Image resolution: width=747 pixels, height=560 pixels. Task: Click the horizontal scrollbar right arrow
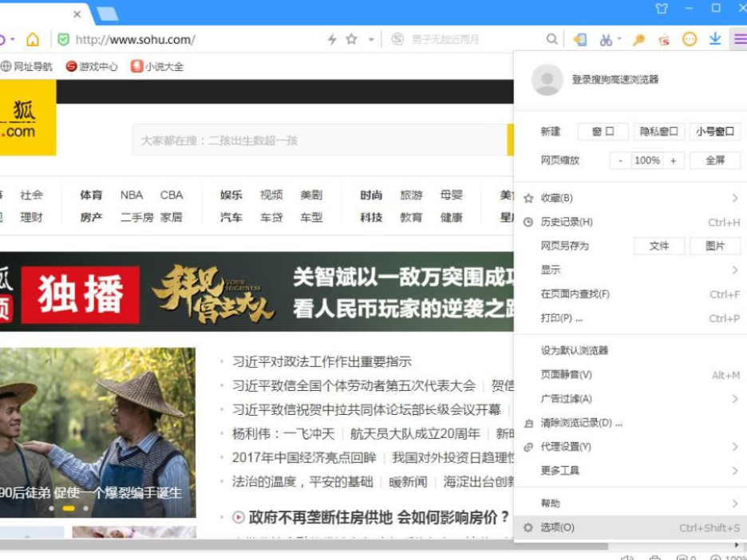pos(737,545)
